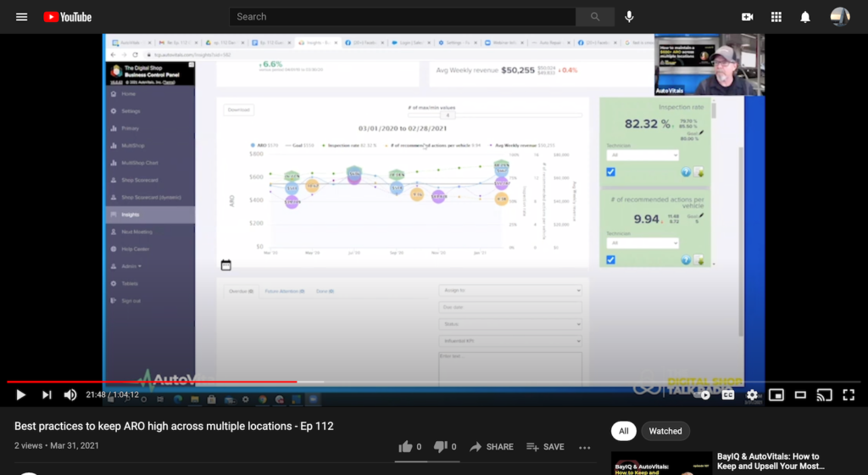The height and width of the screenshot is (475, 868).
Task: Cast video to a TV
Action: (824, 394)
